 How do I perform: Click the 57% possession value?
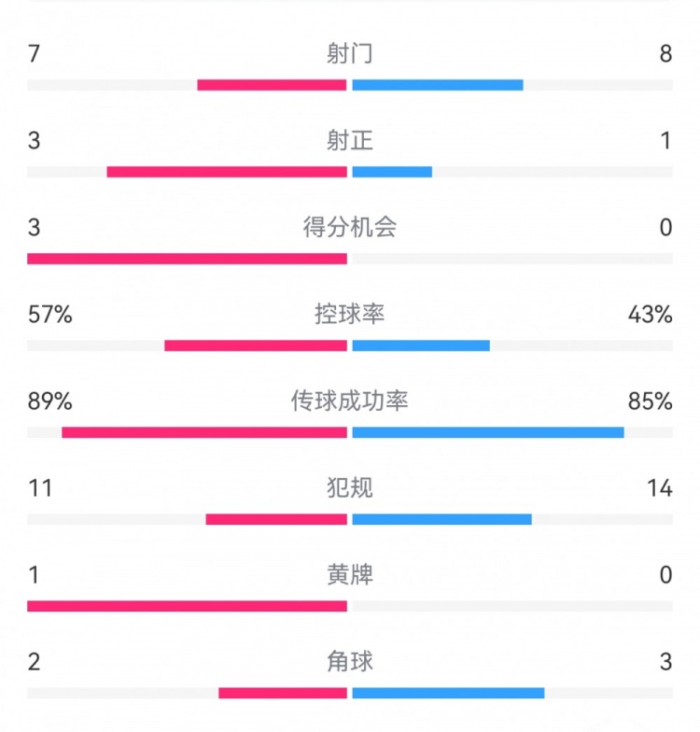click(50, 315)
